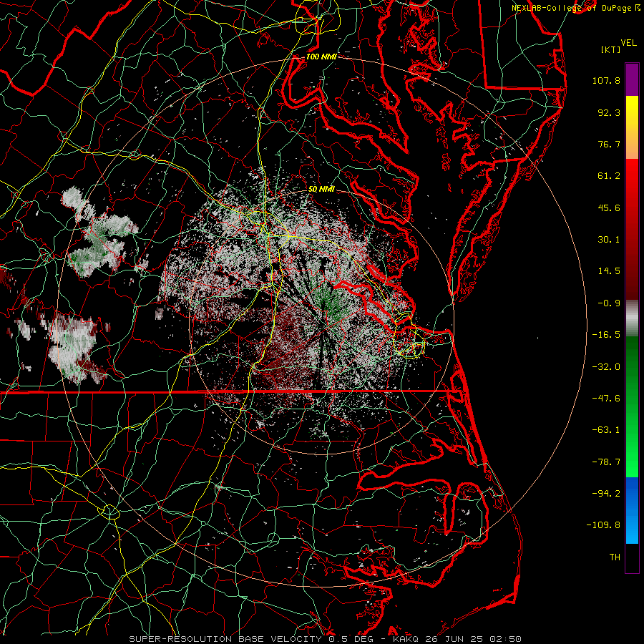Viewport: 644px width, 644px height.
Task: Click the 14.5 legend value
Action: 609,271
